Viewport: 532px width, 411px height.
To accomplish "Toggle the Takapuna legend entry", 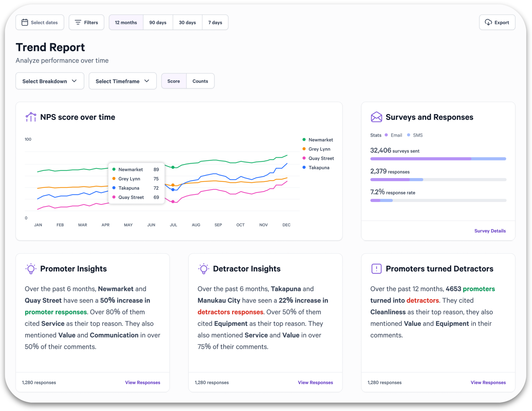I will 318,168.
